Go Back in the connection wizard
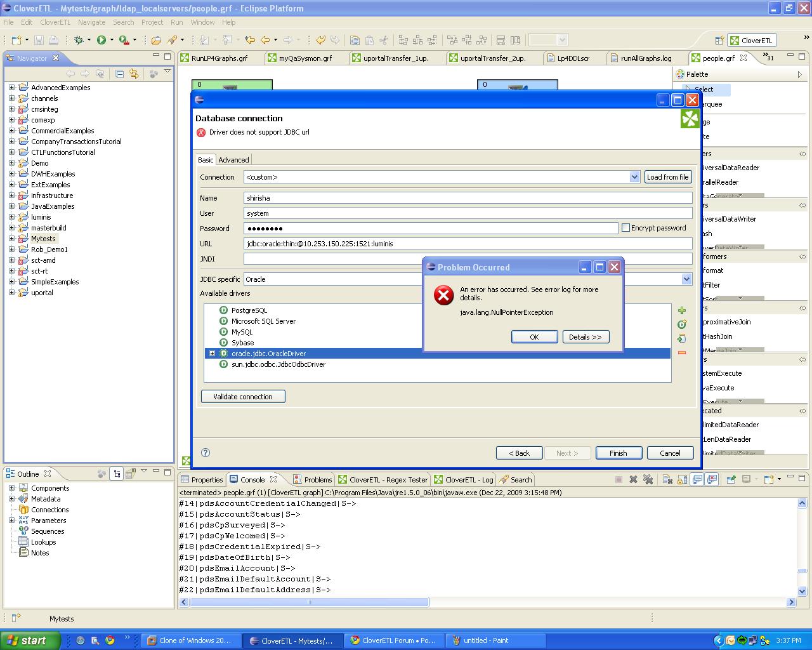Image resolution: width=812 pixels, height=650 pixels. coord(519,453)
